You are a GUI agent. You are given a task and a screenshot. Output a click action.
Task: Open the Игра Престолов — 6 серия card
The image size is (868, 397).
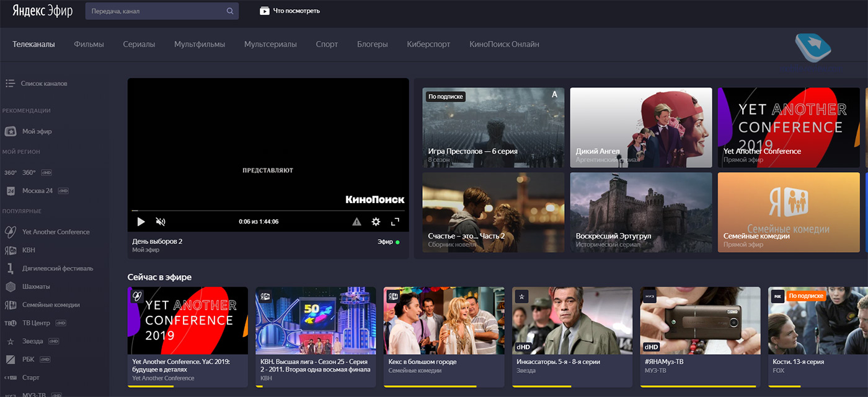click(494, 128)
